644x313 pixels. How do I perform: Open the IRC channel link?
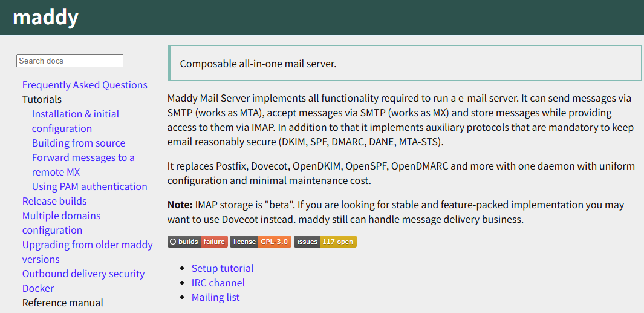point(218,283)
